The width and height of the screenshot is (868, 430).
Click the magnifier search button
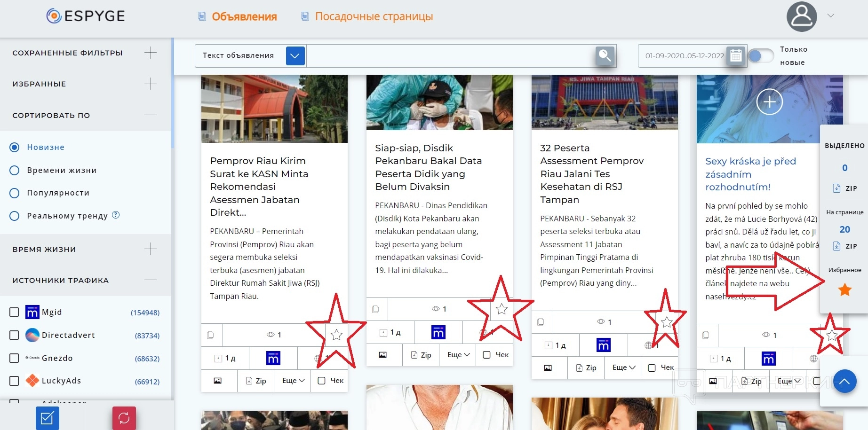(x=605, y=56)
